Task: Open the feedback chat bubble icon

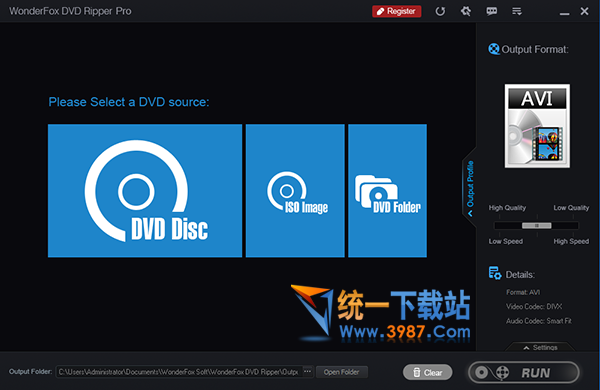Action: pos(492,11)
